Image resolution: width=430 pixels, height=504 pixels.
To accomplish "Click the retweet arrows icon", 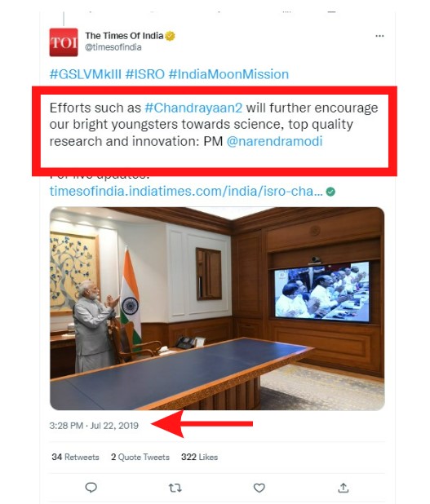I will coord(175,488).
